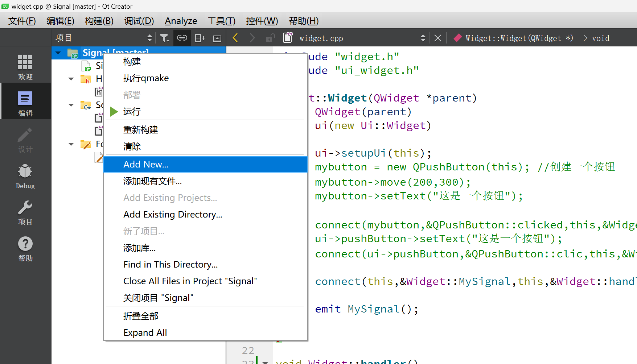Click the filter tree funnel icon
637x364 pixels.
165,38
